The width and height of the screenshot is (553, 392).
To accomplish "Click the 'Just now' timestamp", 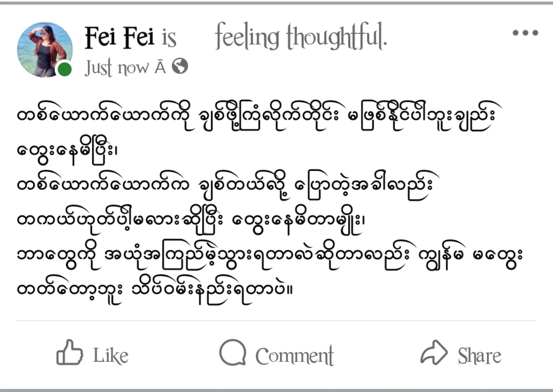I will click(x=117, y=67).
